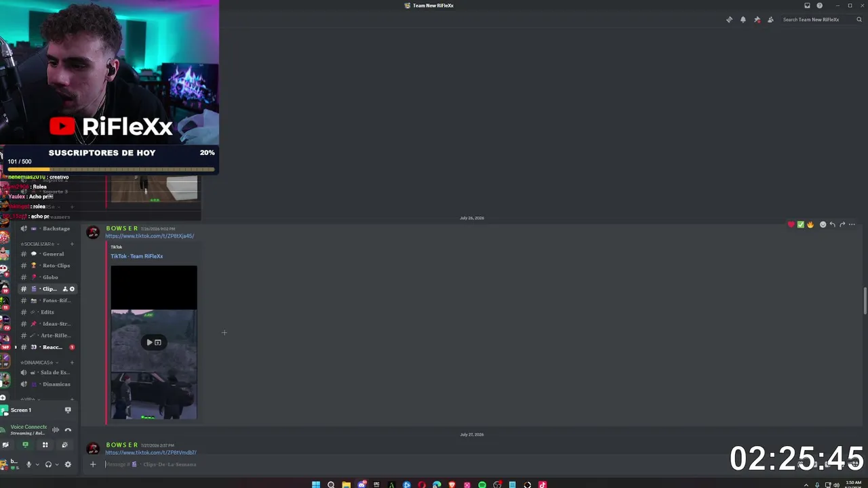
Task: Open the July 27 TikTok link
Action: [151, 452]
